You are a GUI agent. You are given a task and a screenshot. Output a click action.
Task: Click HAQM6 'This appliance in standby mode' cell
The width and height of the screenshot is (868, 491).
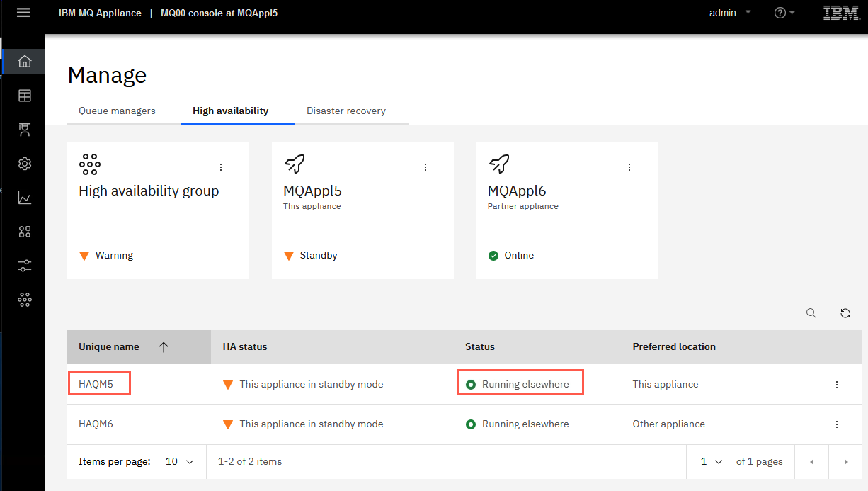click(303, 424)
